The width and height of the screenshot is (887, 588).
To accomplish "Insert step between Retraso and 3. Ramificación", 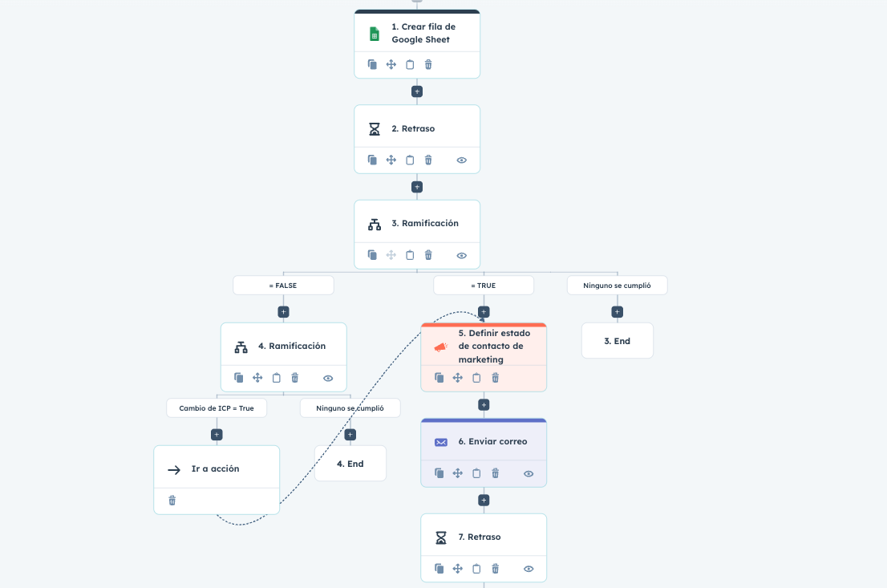I will (x=416, y=187).
